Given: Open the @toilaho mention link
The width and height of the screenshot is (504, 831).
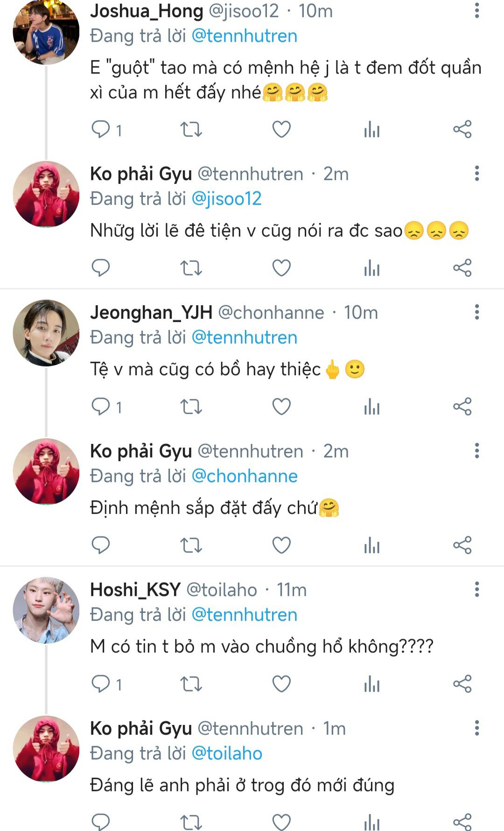Looking at the screenshot, I should (x=227, y=754).
